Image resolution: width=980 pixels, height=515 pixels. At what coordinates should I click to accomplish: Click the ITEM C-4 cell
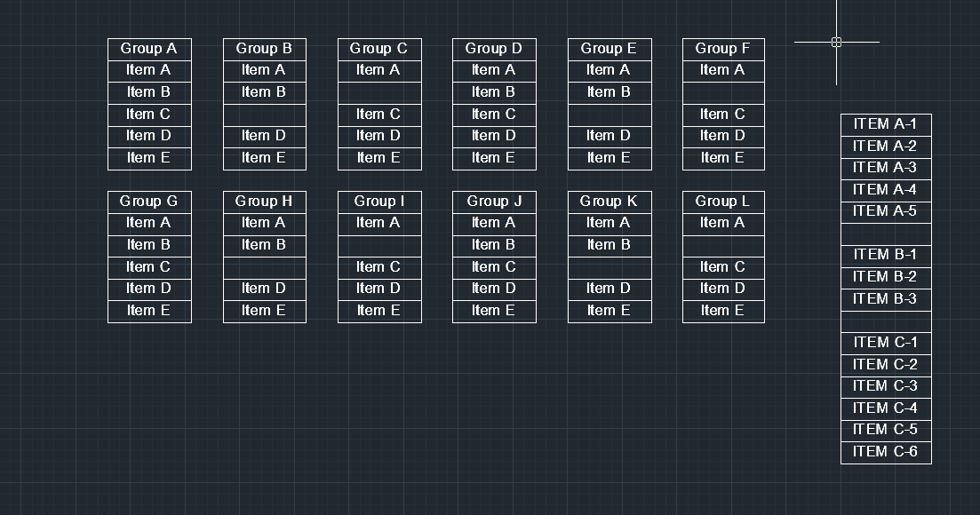coord(886,408)
